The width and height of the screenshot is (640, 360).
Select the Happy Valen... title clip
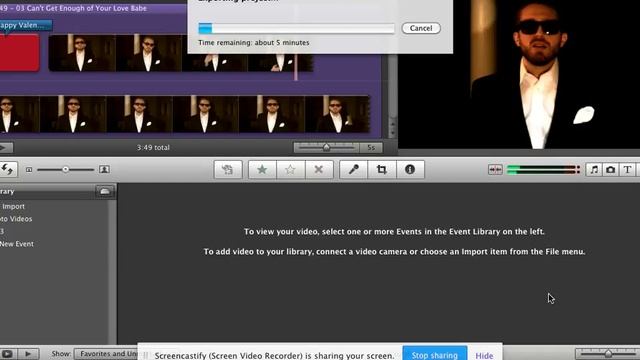coord(26,25)
